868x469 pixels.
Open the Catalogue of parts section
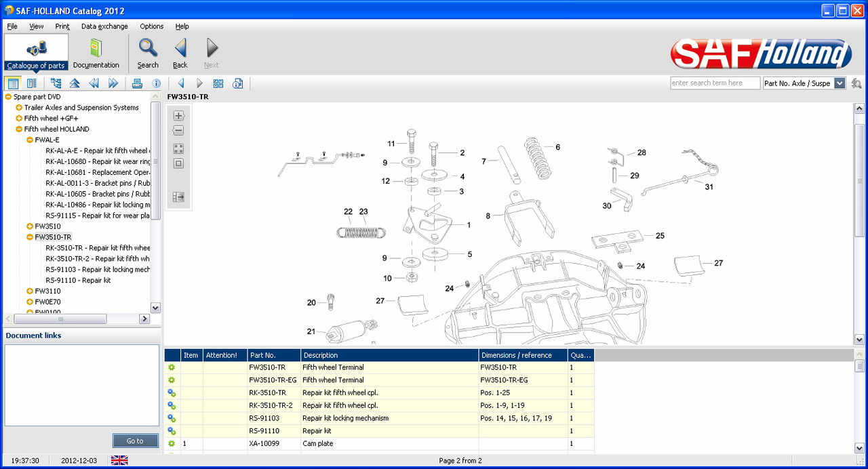click(x=36, y=52)
